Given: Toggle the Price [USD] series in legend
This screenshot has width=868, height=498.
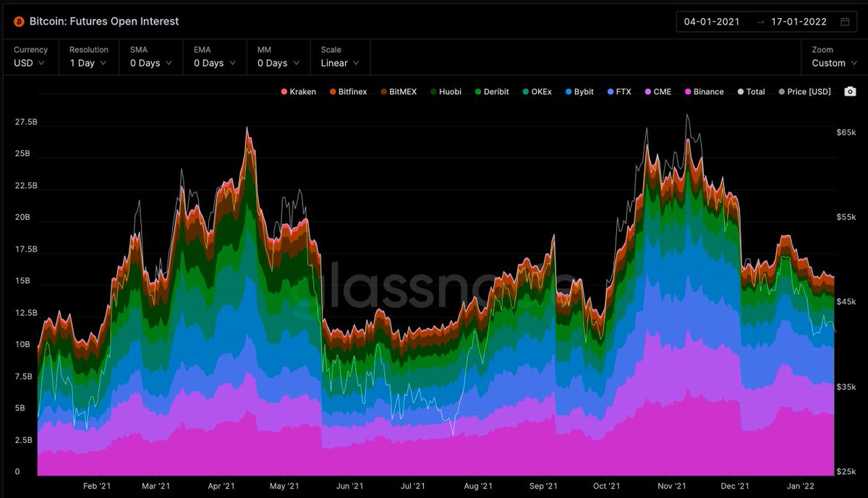Looking at the screenshot, I should pos(804,92).
